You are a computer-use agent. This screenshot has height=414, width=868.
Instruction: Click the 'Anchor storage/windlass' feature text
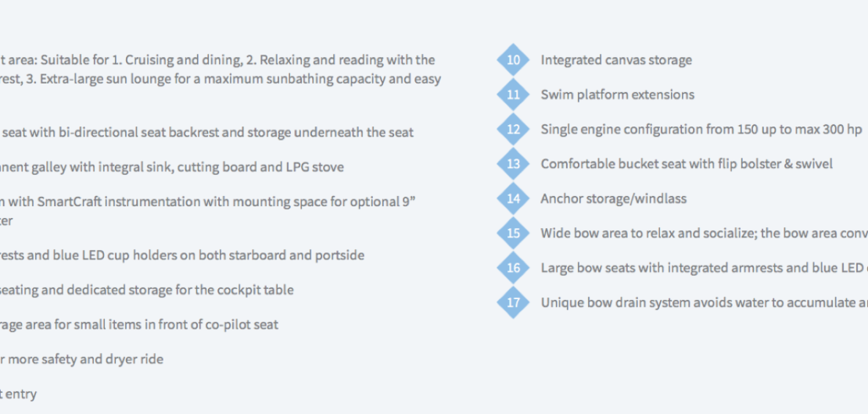(x=613, y=198)
